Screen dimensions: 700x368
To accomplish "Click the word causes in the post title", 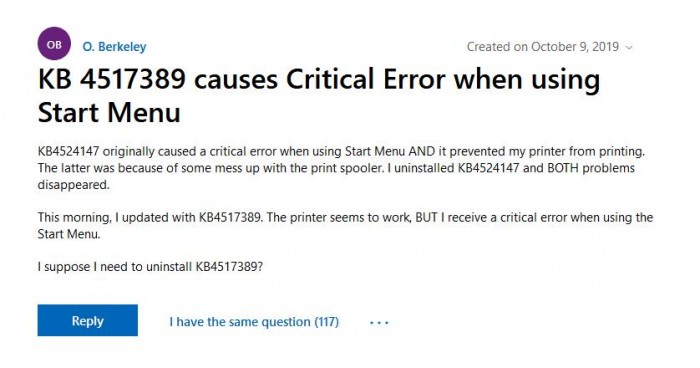I will click(x=235, y=80).
